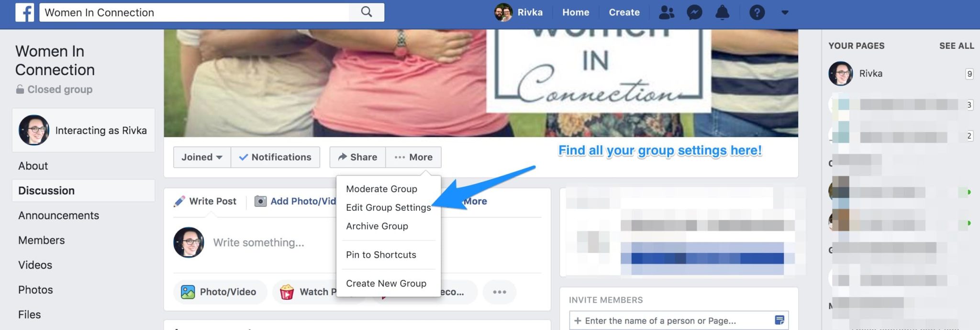
Task: Toggle the group Notifications checkmark button
Action: tap(275, 157)
